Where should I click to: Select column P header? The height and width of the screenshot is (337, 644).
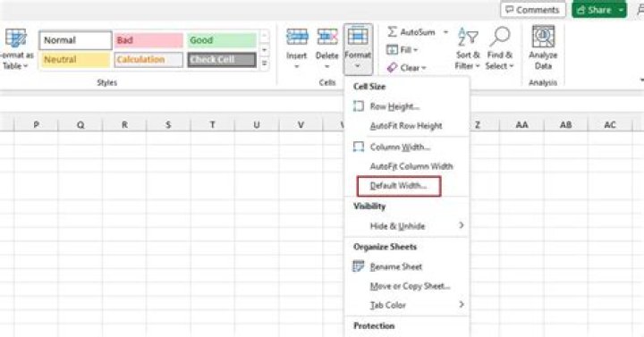click(36, 125)
